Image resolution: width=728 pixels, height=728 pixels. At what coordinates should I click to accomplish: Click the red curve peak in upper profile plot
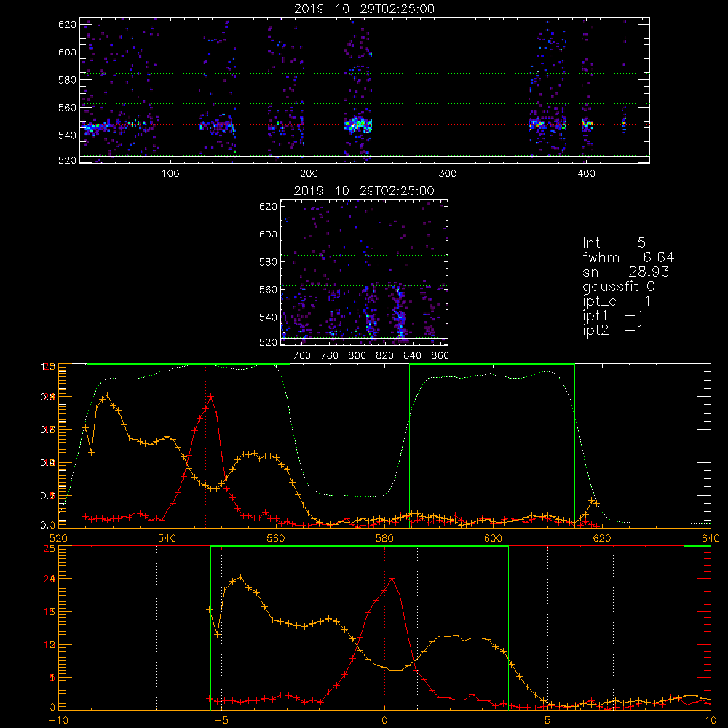(211, 397)
